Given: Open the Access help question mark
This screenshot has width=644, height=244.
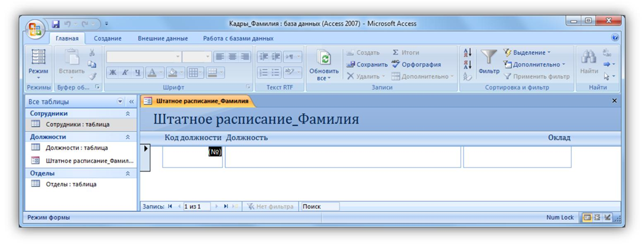Looking at the screenshot, I should coord(615,37).
